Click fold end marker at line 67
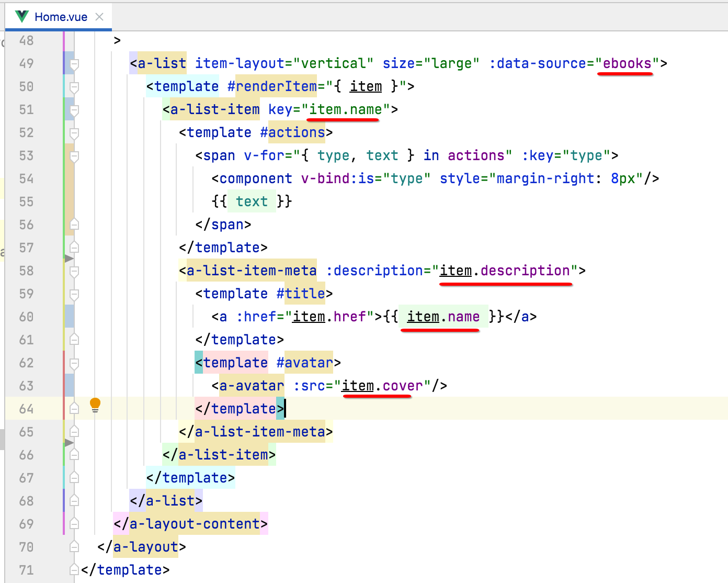 (x=74, y=478)
